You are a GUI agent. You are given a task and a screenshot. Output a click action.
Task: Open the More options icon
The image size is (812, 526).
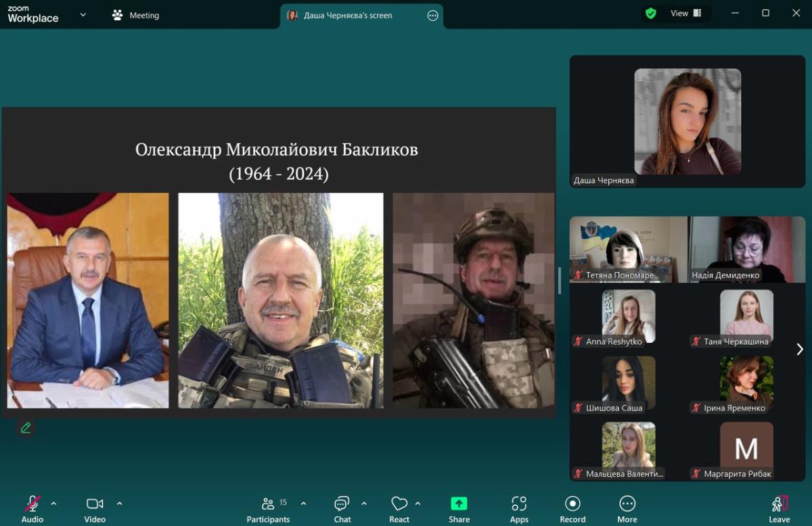tap(627, 504)
